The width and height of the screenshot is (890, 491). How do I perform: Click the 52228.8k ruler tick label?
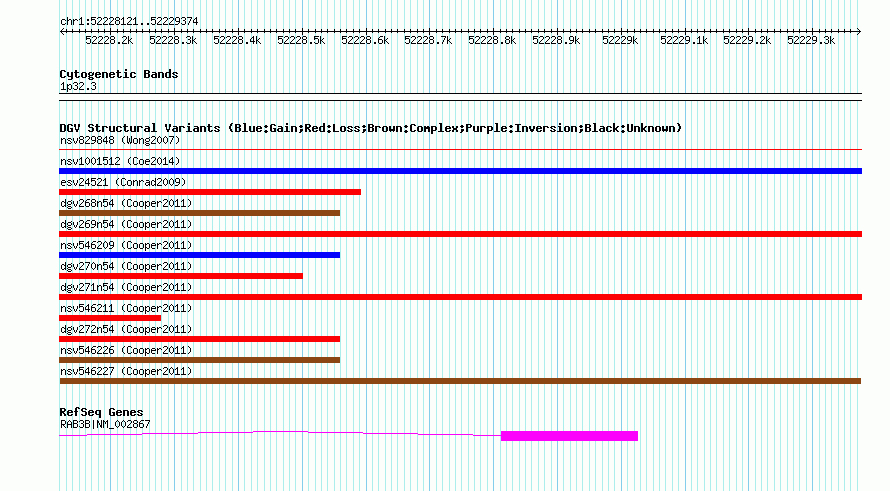tap(492, 40)
